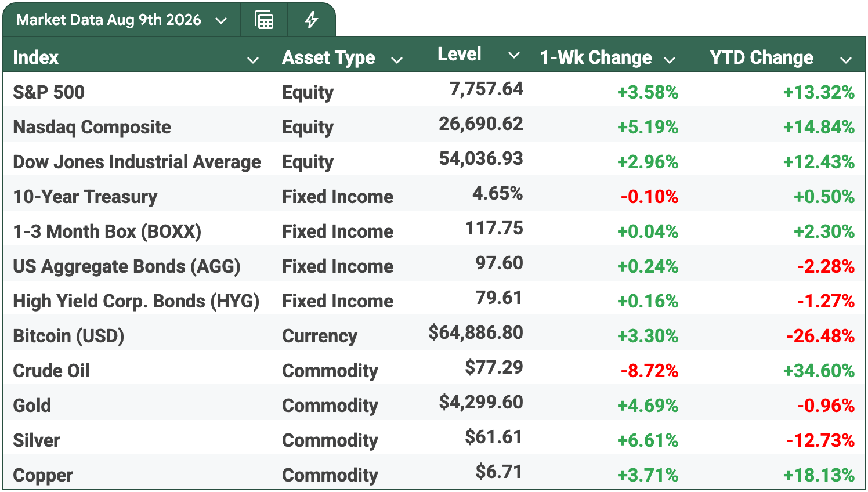The height and width of the screenshot is (492, 868).
Task: Click the Copper Commodity asset type cell
Action: 330,475
